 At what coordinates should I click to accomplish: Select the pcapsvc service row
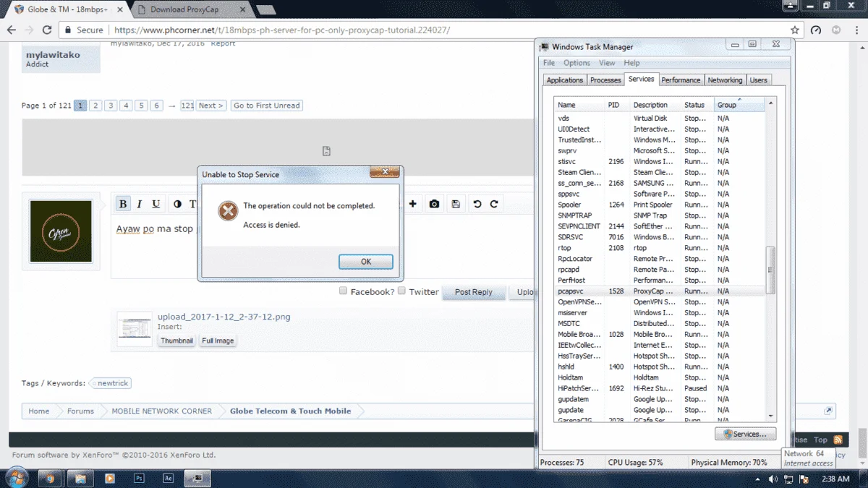pyautogui.click(x=660, y=291)
